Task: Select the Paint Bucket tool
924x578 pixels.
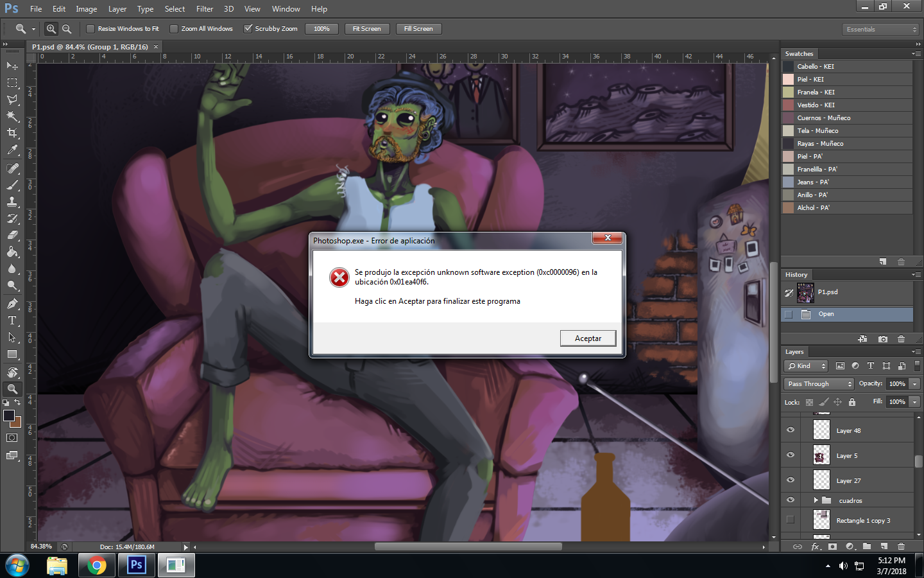Action: point(12,252)
